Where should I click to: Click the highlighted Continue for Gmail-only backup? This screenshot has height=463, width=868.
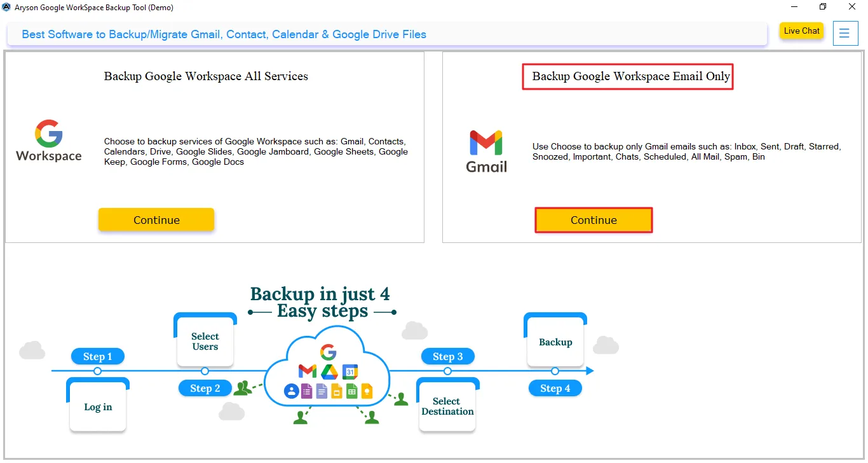(593, 219)
